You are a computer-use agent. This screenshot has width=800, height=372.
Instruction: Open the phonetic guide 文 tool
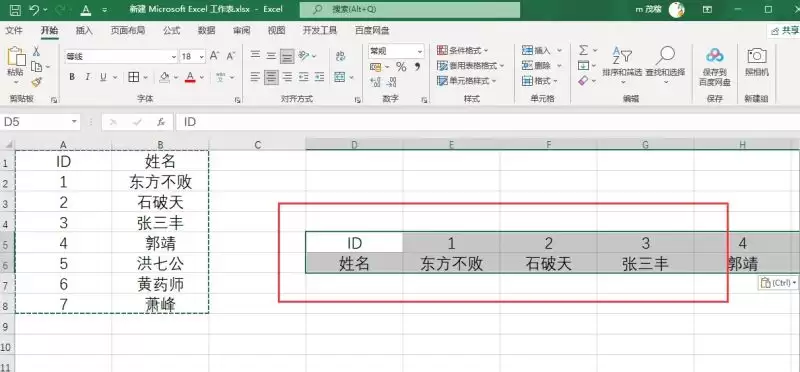221,77
